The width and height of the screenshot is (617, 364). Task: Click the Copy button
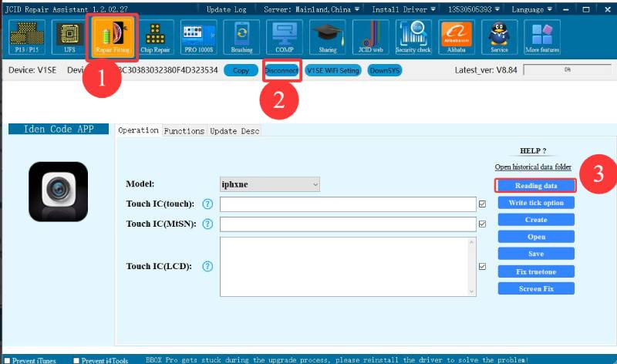pos(241,70)
